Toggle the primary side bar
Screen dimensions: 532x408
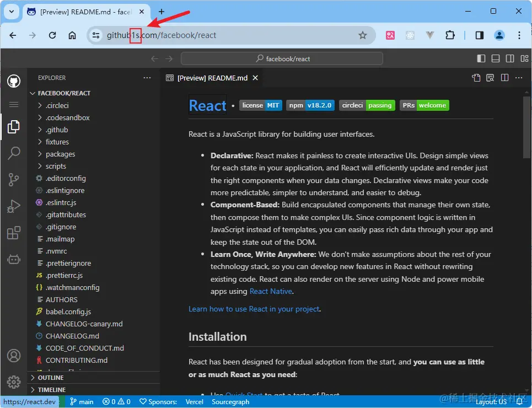coord(481,58)
